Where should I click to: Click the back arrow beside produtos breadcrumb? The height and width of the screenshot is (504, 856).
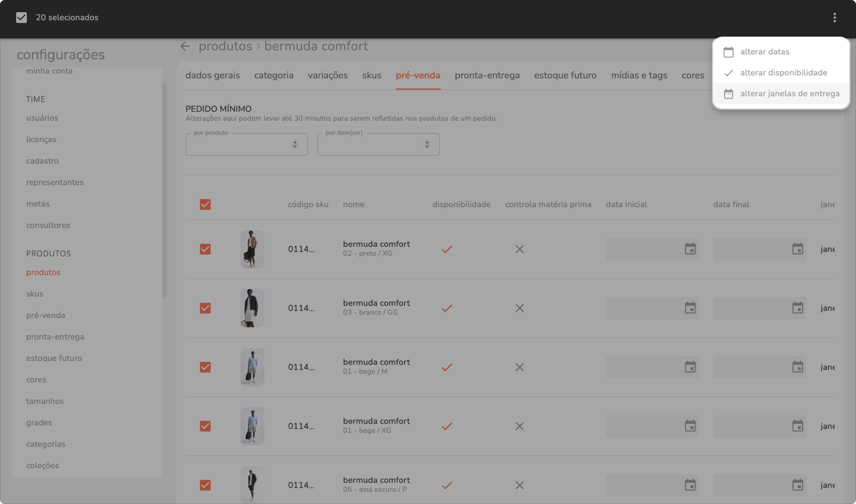tap(185, 46)
